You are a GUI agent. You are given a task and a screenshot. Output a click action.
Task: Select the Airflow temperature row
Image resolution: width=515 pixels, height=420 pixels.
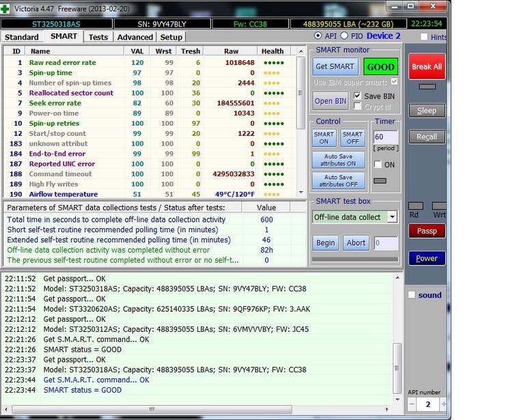tap(150, 194)
